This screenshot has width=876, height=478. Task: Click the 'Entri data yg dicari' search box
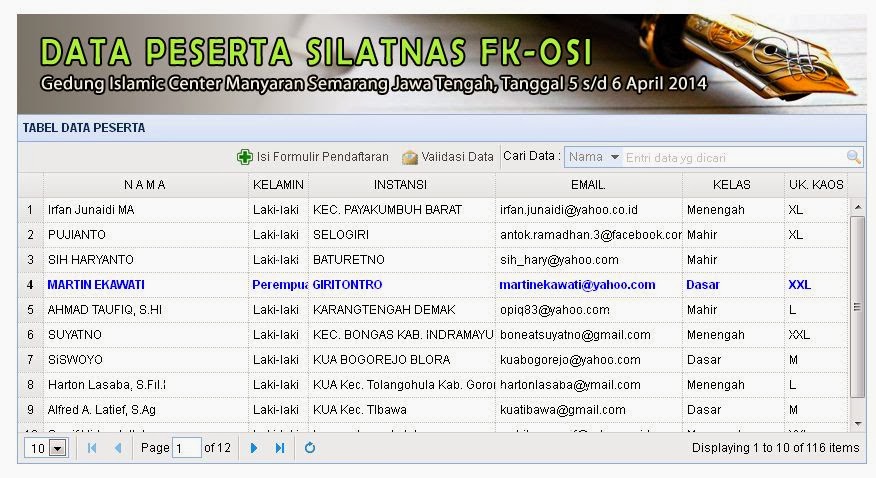pyautogui.click(x=735, y=157)
